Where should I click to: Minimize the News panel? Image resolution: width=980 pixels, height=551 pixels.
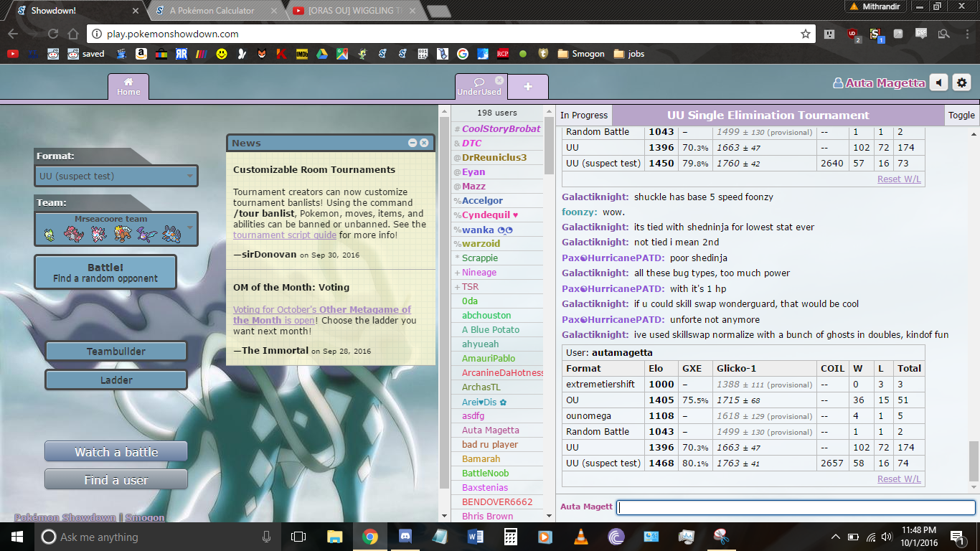tap(413, 143)
